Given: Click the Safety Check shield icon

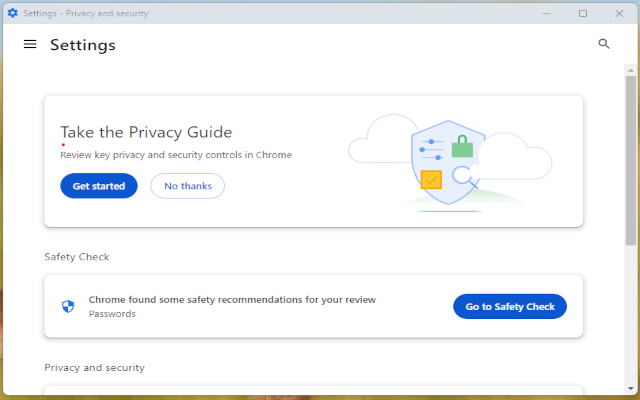Looking at the screenshot, I should click(68, 306).
